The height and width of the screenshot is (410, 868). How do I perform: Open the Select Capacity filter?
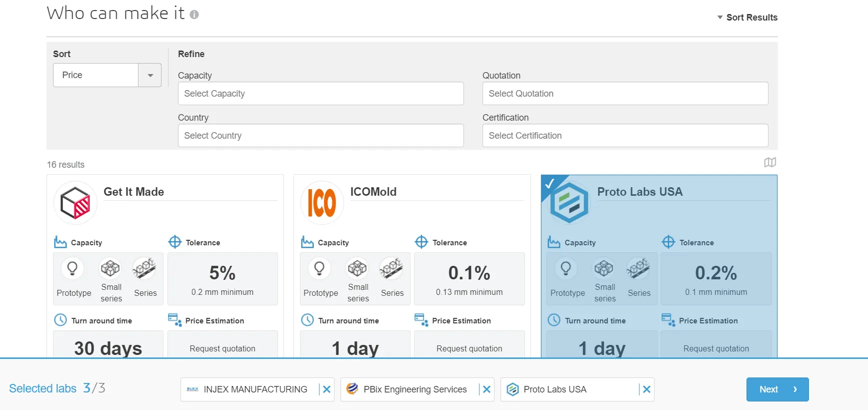[x=321, y=94]
